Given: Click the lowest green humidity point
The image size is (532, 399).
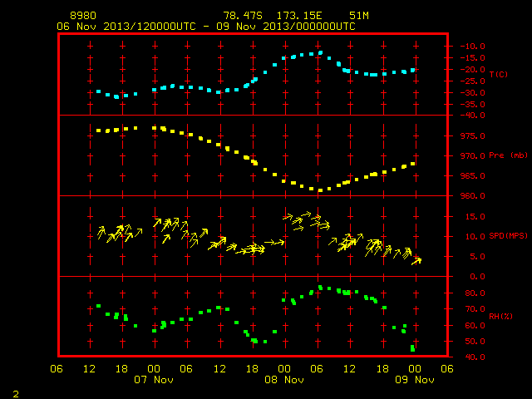Looking at the screenshot, I should [x=412, y=348].
